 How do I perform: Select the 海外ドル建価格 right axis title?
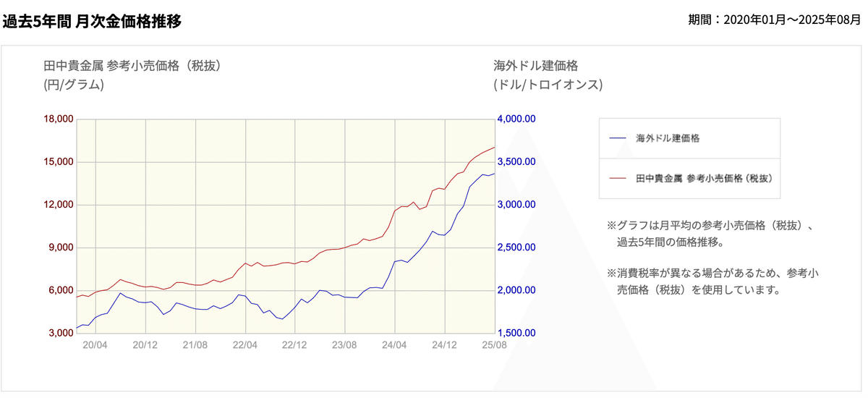pos(536,66)
